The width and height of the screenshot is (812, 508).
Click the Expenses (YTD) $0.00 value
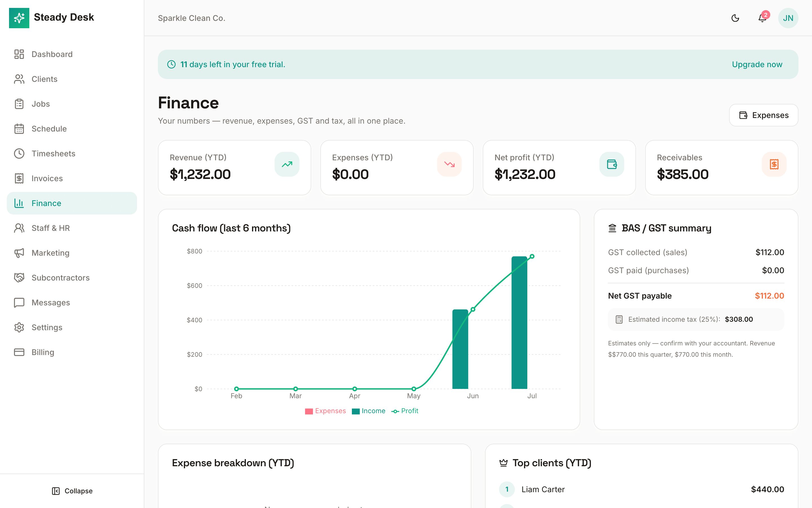click(350, 174)
